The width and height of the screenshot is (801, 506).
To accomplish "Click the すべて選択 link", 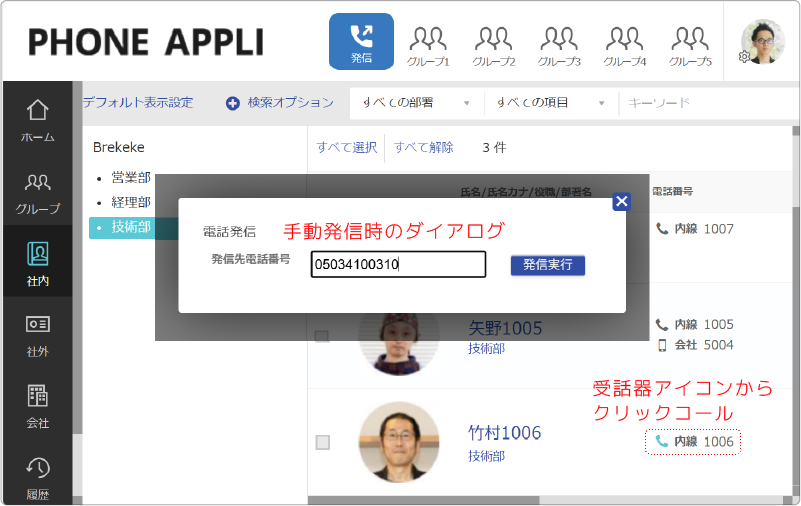I will coord(346,148).
